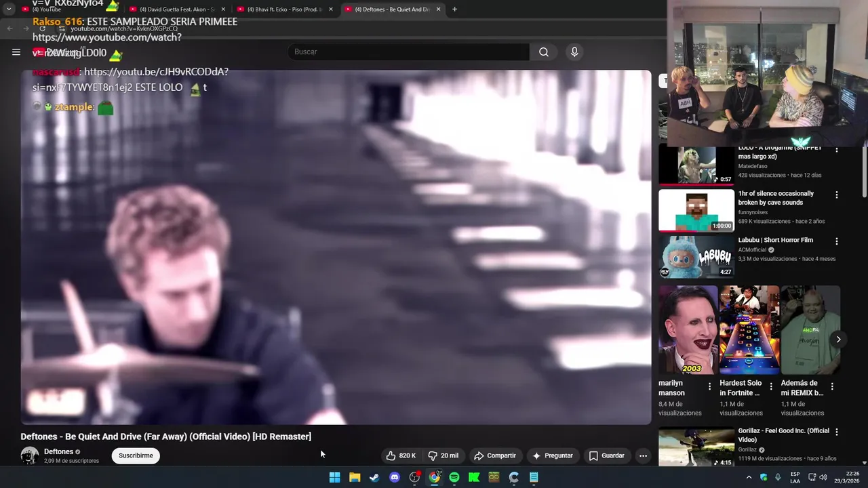The width and height of the screenshot is (868, 488).
Task: Click the funnynoises channel name
Action: (753, 212)
